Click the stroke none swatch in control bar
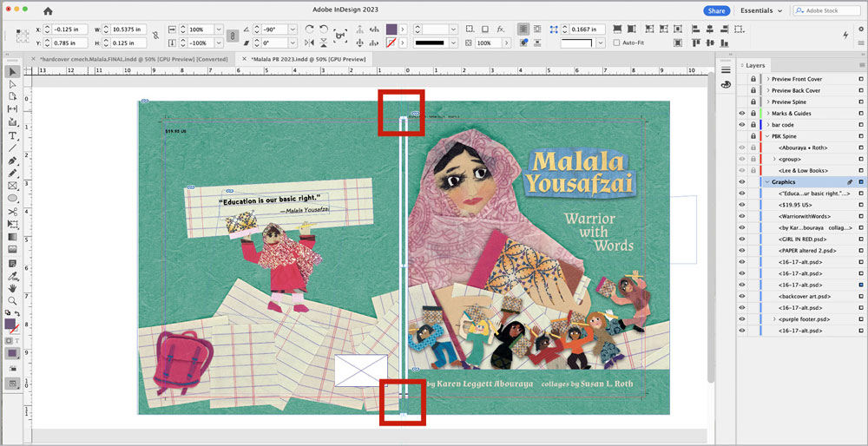Image resolution: width=868 pixels, height=446 pixels. (x=391, y=43)
